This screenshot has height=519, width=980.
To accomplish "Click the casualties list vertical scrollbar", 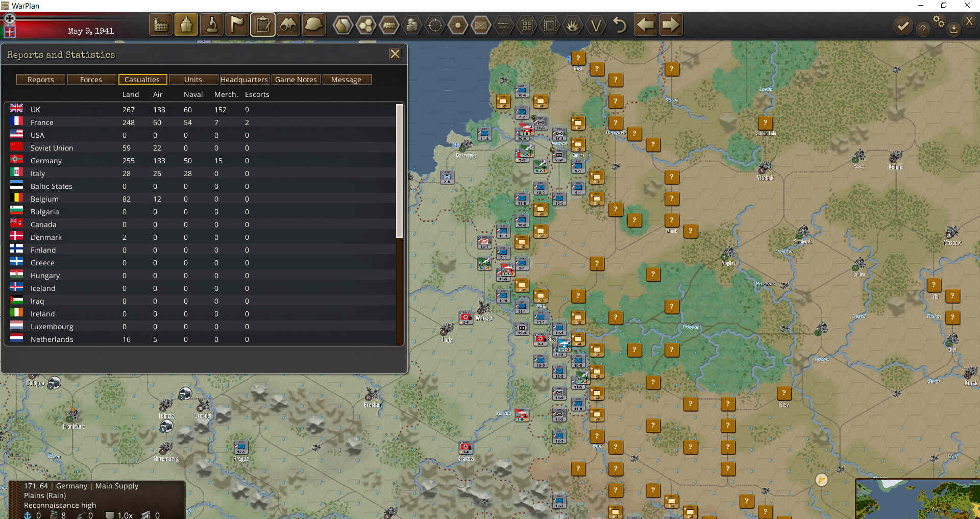I will coord(400,171).
